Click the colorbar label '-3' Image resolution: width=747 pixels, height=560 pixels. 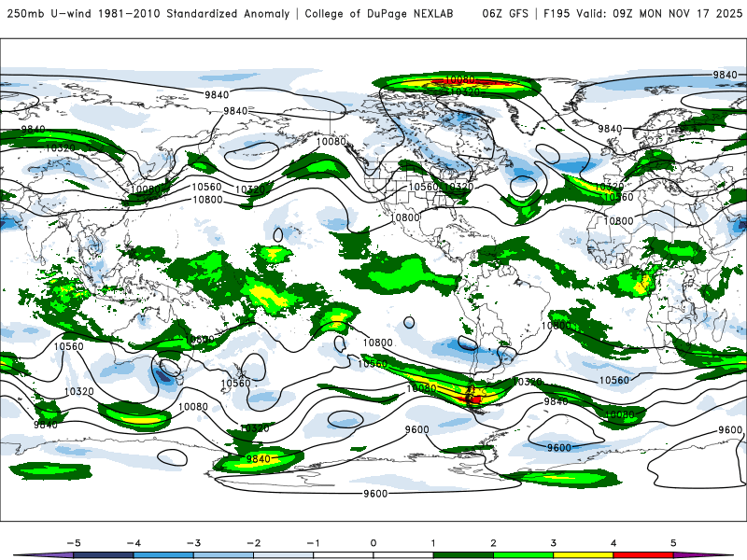point(193,543)
